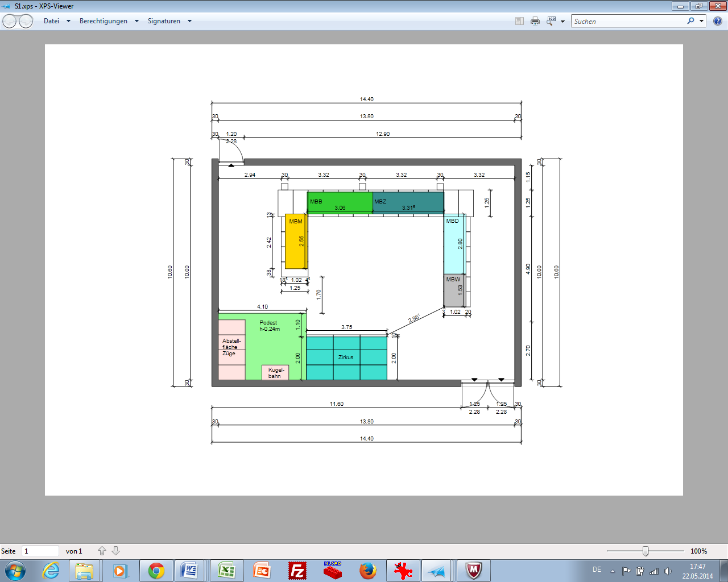The image size is (728, 582).
Task: Click the turquoise Zirkus area
Action: click(346, 357)
